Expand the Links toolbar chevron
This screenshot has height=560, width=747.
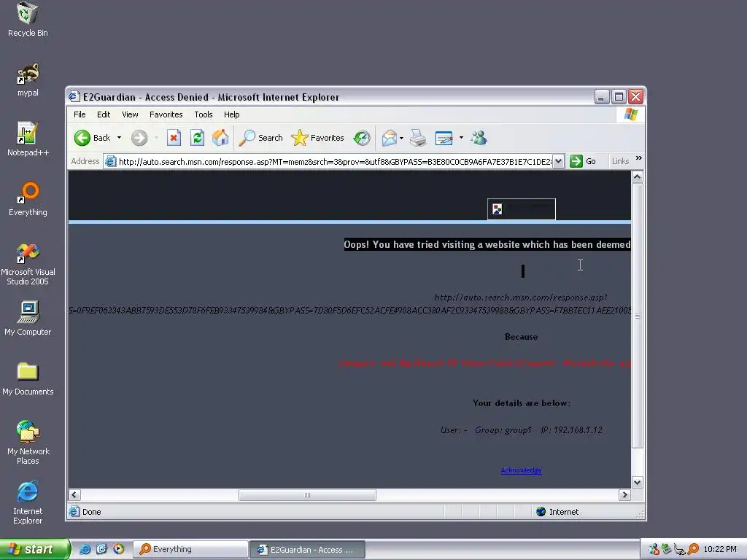[x=639, y=157]
